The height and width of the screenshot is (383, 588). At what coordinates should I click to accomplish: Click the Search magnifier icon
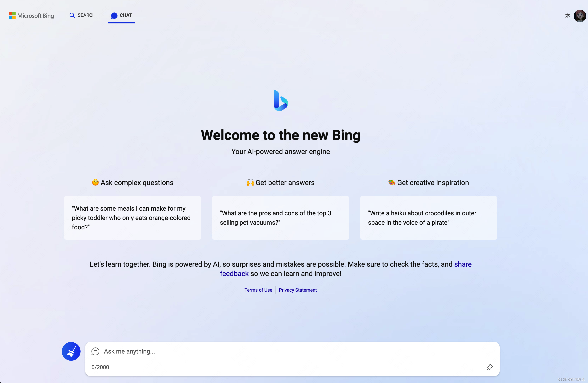[72, 15]
